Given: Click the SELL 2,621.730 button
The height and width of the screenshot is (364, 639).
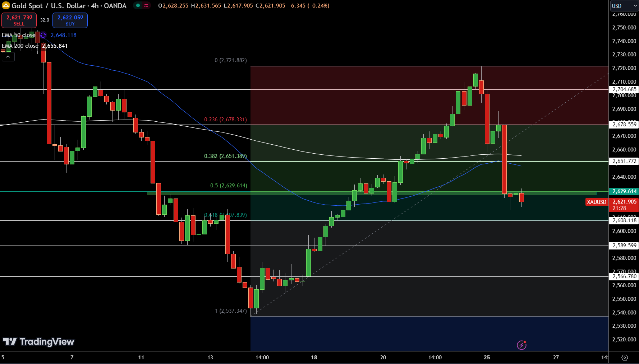Looking at the screenshot, I should (19, 20).
